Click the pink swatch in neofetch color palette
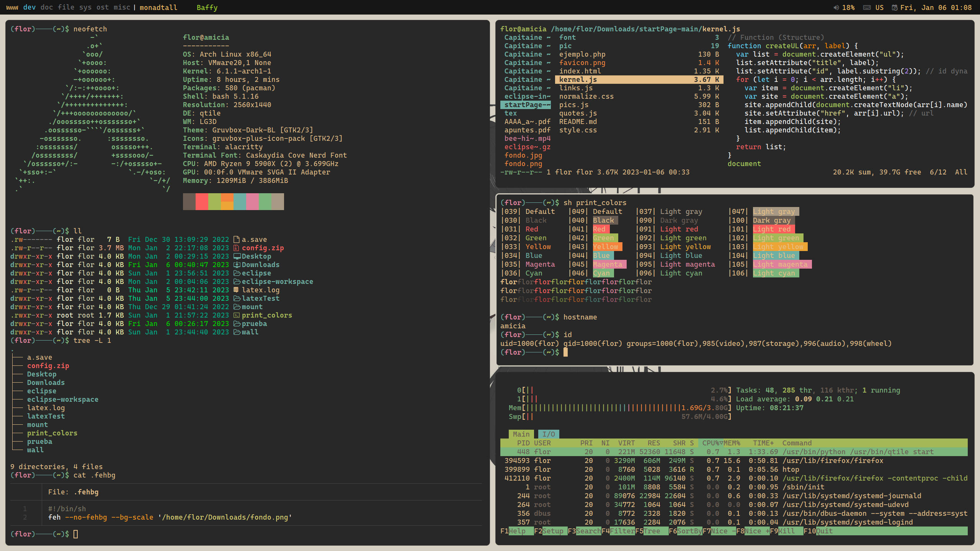Viewport: 980px width, 551px height. coord(252,202)
